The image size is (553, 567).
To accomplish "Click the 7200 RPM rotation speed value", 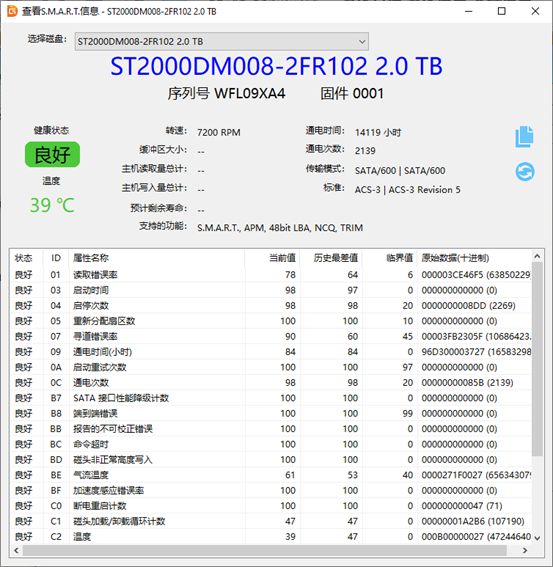I will 218,132.
